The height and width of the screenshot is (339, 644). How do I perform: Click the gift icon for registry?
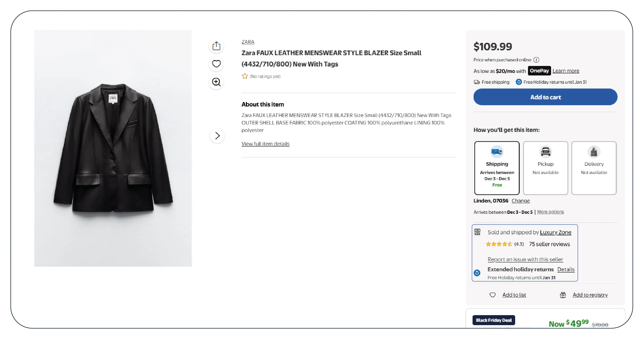[563, 295]
